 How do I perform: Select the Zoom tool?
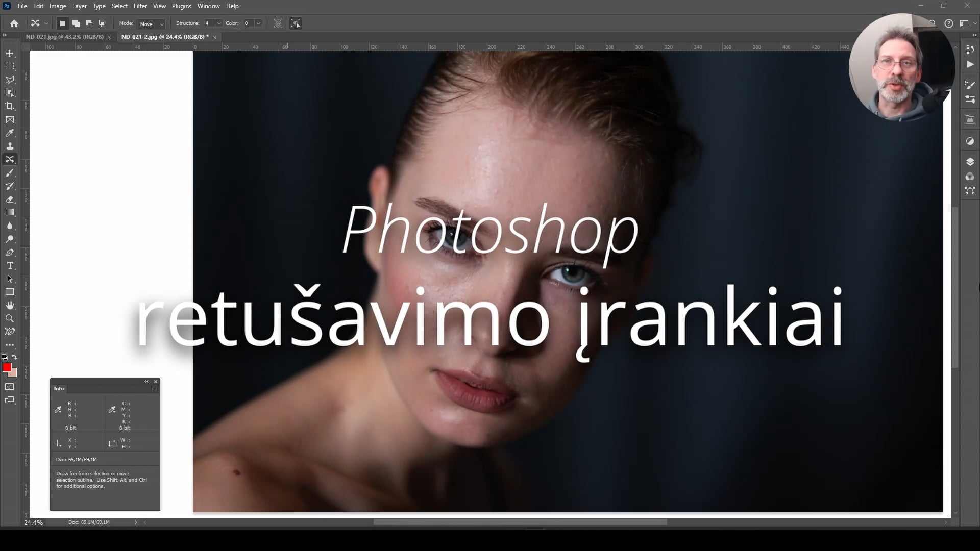click(10, 318)
